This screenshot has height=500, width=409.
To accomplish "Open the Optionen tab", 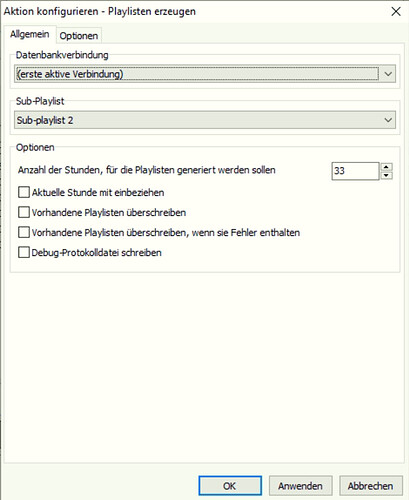I will tap(79, 36).
